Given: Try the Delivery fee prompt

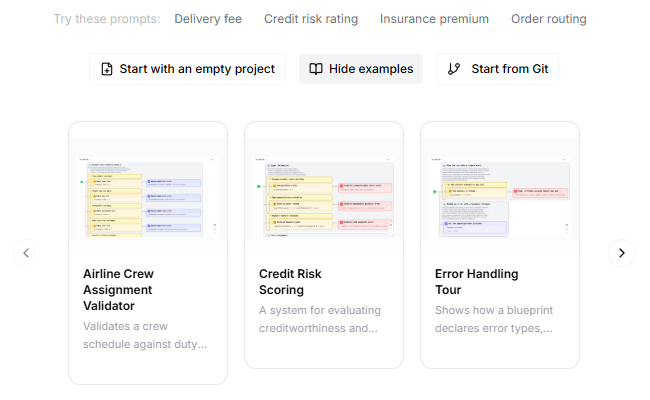Looking at the screenshot, I should point(208,19).
